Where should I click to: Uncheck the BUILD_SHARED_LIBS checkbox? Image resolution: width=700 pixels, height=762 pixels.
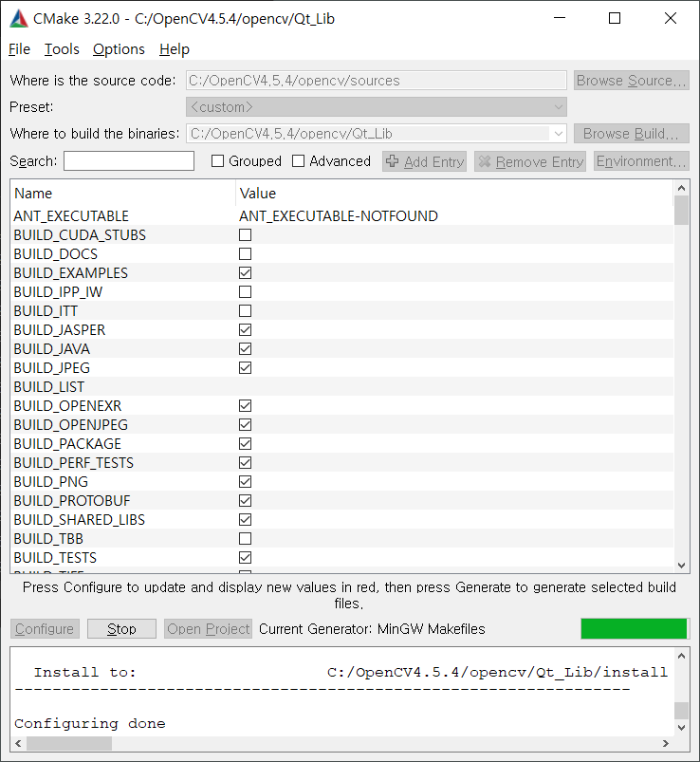coord(246,519)
